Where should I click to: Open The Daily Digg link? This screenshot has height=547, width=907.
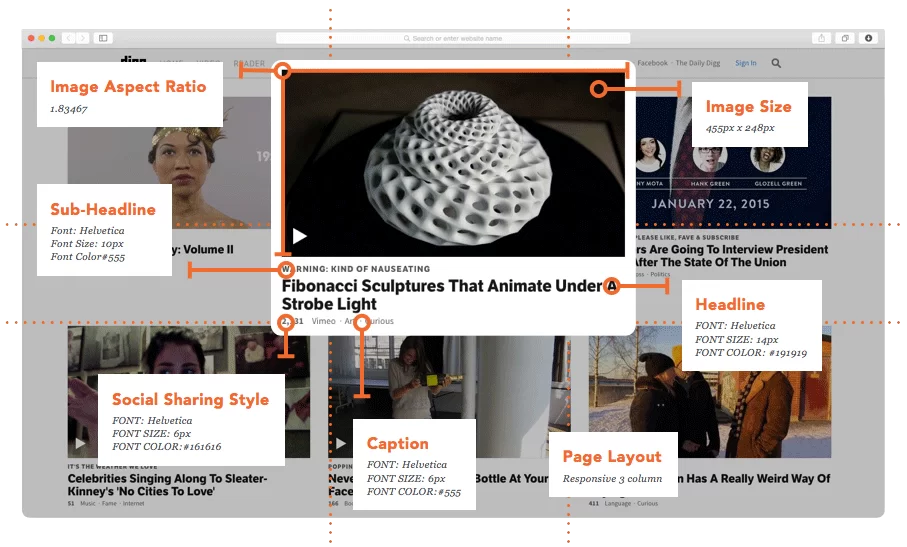click(697, 63)
